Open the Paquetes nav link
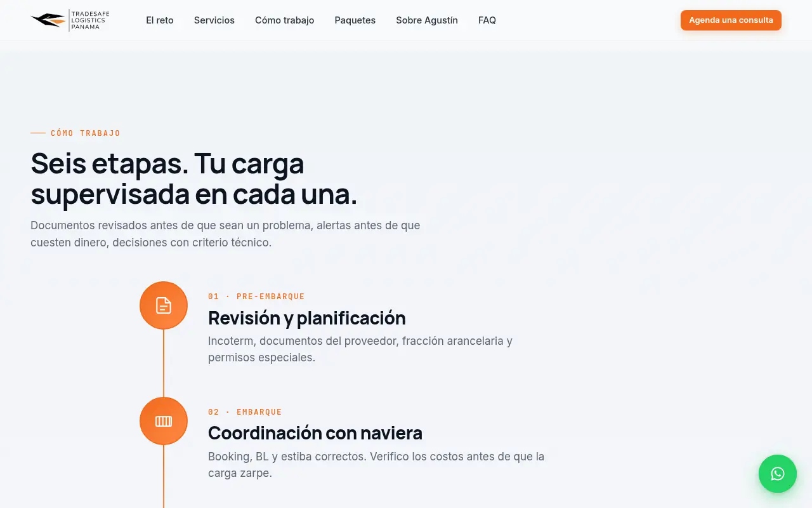812x508 pixels. click(x=355, y=20)
